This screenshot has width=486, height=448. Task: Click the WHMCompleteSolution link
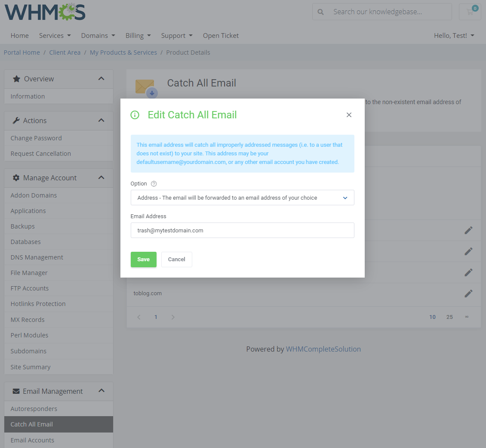(x=323, y=349)
